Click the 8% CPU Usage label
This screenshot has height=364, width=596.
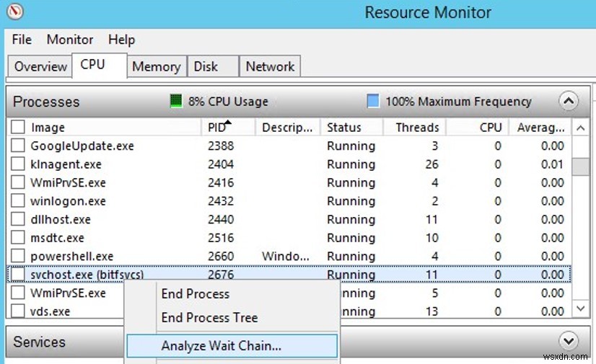click(228, 102)
